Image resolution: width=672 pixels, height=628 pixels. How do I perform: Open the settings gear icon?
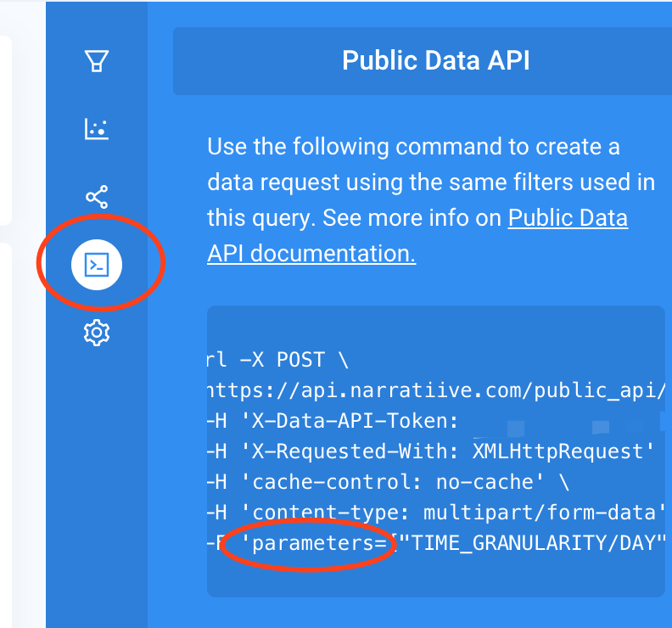(x=97, y=333)
